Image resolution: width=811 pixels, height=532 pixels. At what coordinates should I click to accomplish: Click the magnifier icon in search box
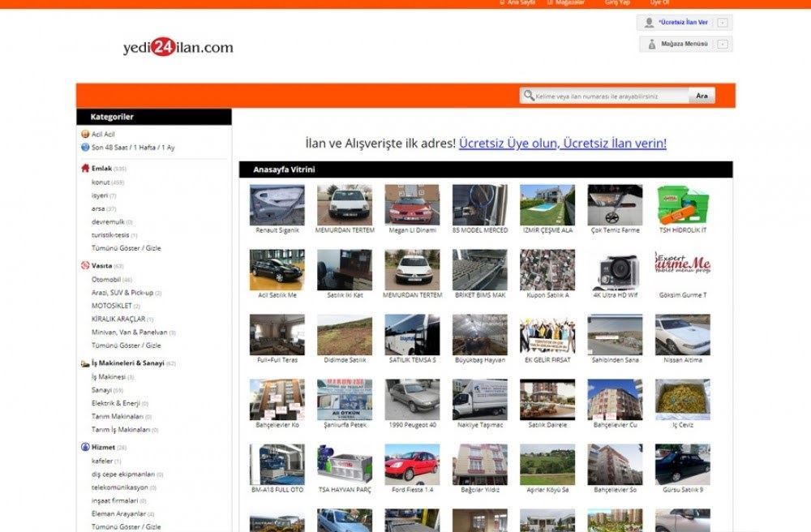pos(529,96)
